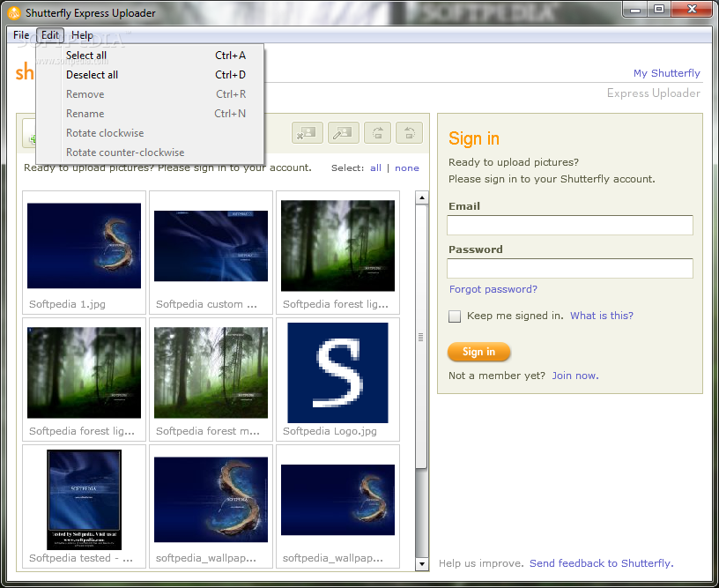Focus the Email input field
The image size is (719, 588).
[x=570, y=225]
